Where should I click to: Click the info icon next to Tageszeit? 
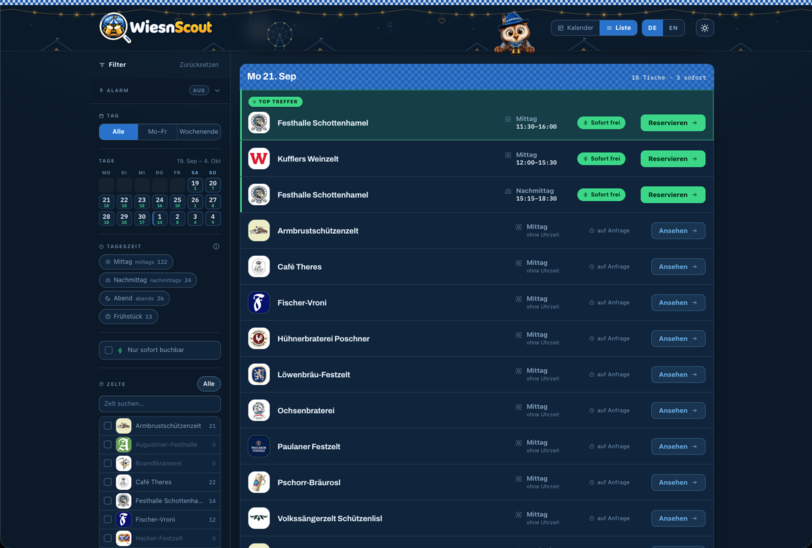pos(216,247)
